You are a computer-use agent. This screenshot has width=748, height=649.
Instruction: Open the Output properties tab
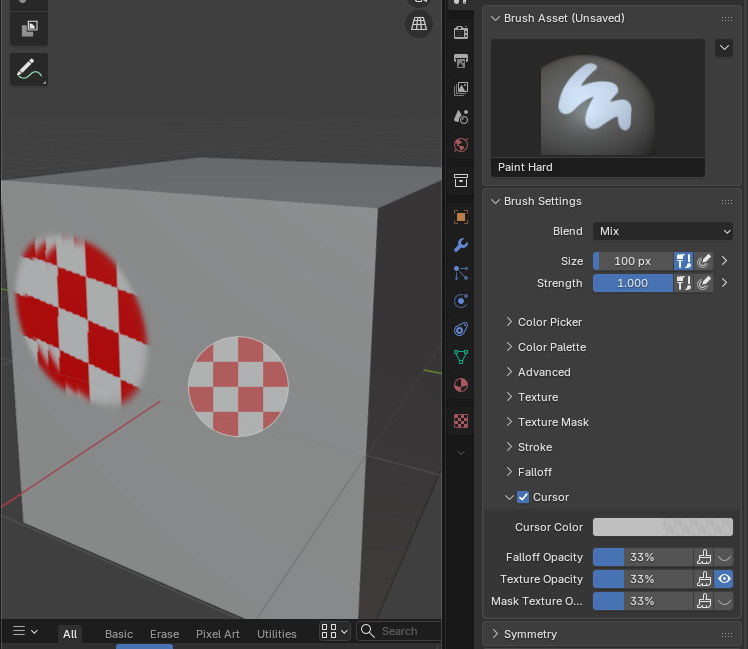point(461,61)
